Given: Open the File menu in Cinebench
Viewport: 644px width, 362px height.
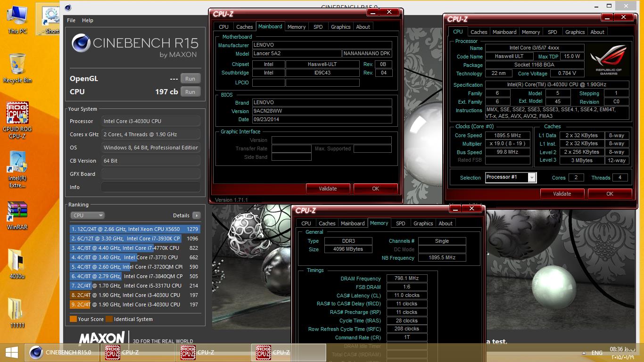Looking at the screenshot, I should [x=71, y=20].
